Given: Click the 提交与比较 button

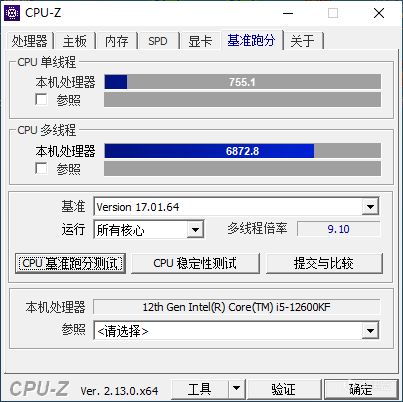Looking at the screenshot, I should pyautogui.click(x=324, y=263).
